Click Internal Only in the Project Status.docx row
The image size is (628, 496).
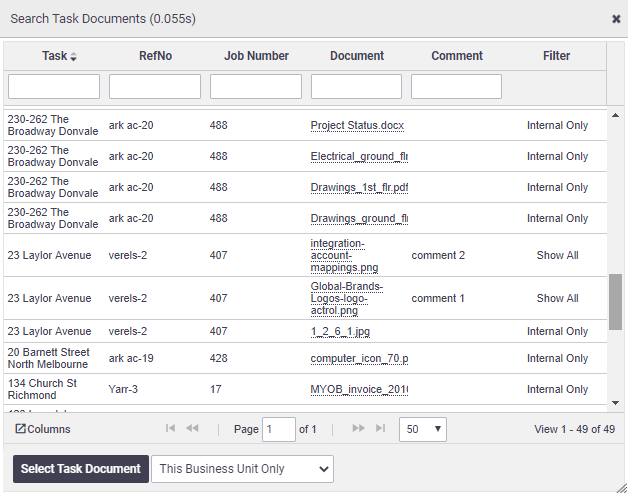coord(558,125)
